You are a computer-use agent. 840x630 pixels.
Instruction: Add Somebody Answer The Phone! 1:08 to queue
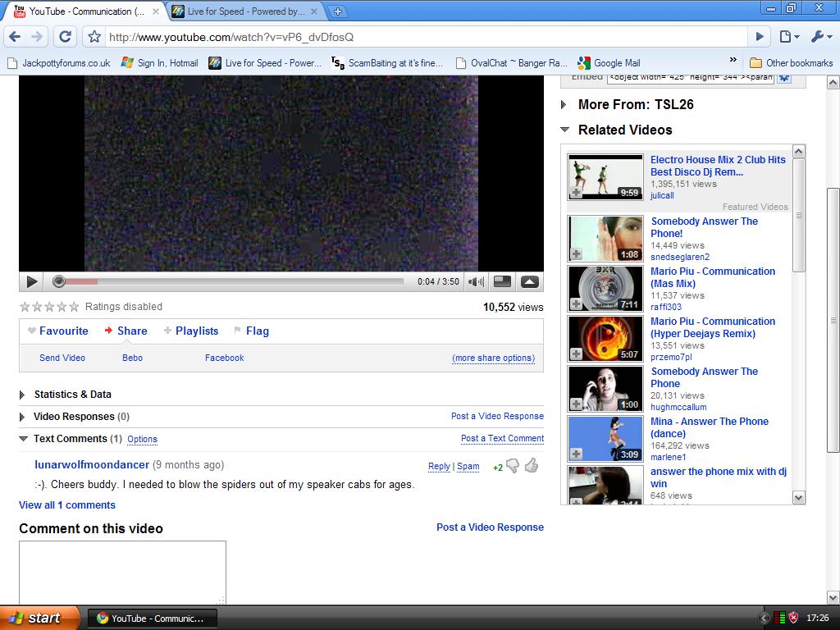576,254
